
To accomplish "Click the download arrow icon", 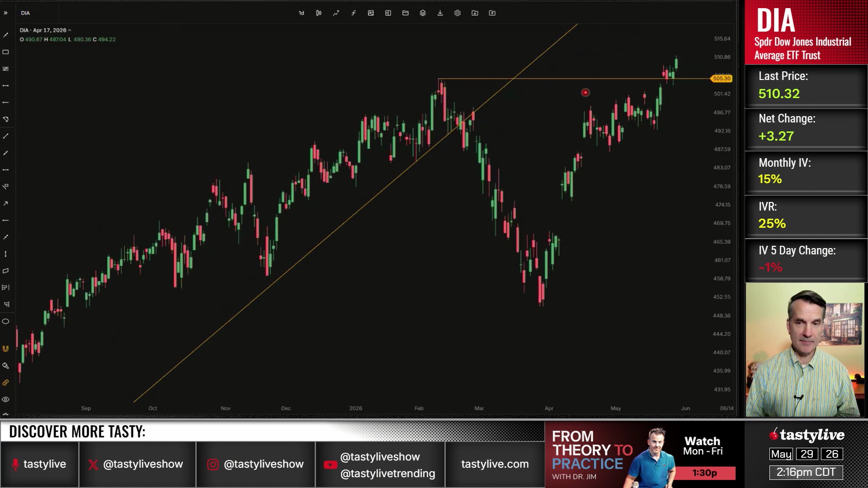I will pos(440,13).
